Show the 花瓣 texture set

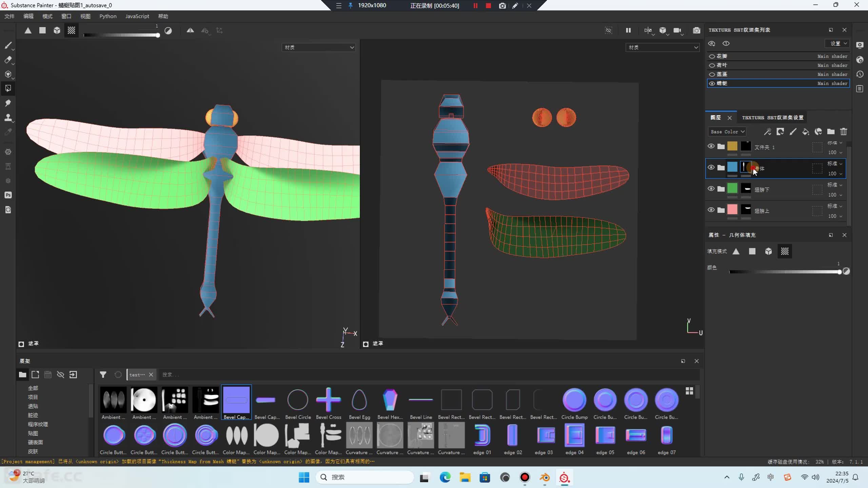(x=712, y=56)
